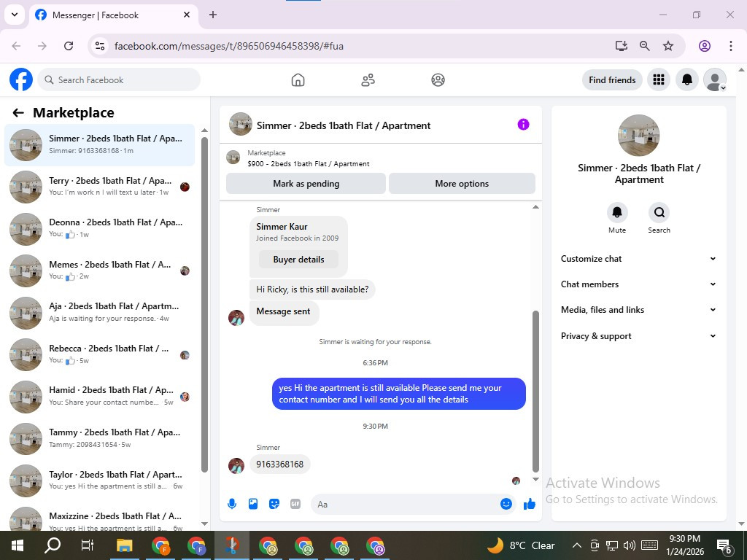The image size is (747, 560).
Task: Open a new browser tab
Action: point(213,15)
